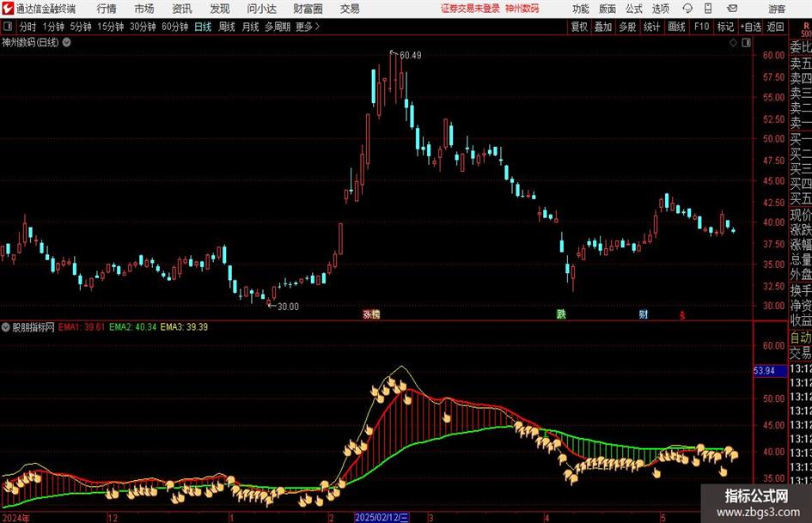Select the 多周期 multi-period view
Screen dimensions: 812x523
(x=278, y=27)
